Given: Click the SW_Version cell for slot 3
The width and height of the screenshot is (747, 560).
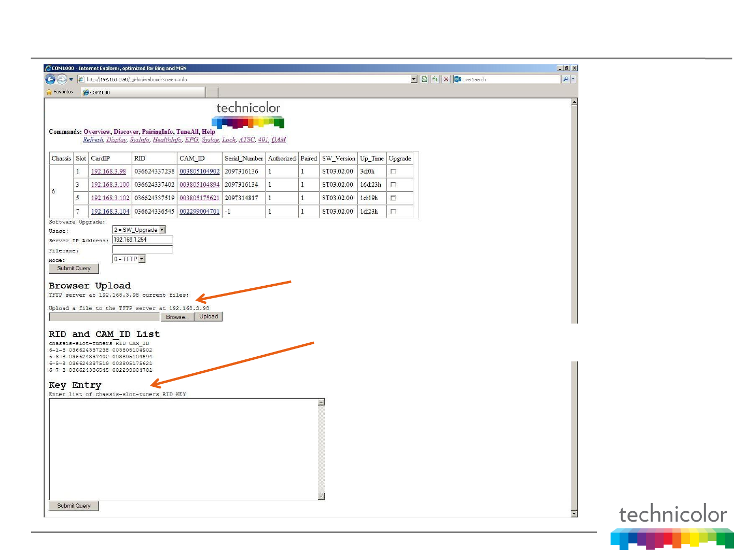Looking at the screenshot, I should [x=338, y=185].
